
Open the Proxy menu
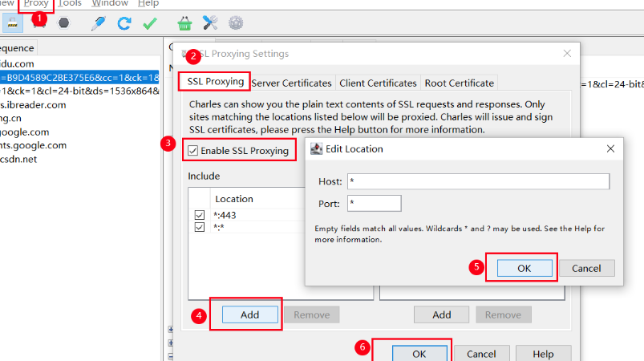pyautogui.click(x=36, y=3)
